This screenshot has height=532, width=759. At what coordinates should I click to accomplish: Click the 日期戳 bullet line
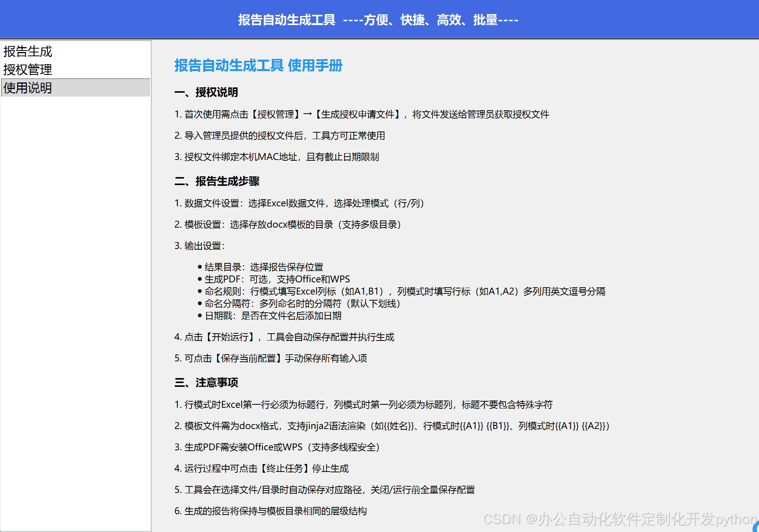tap(273, 316)
